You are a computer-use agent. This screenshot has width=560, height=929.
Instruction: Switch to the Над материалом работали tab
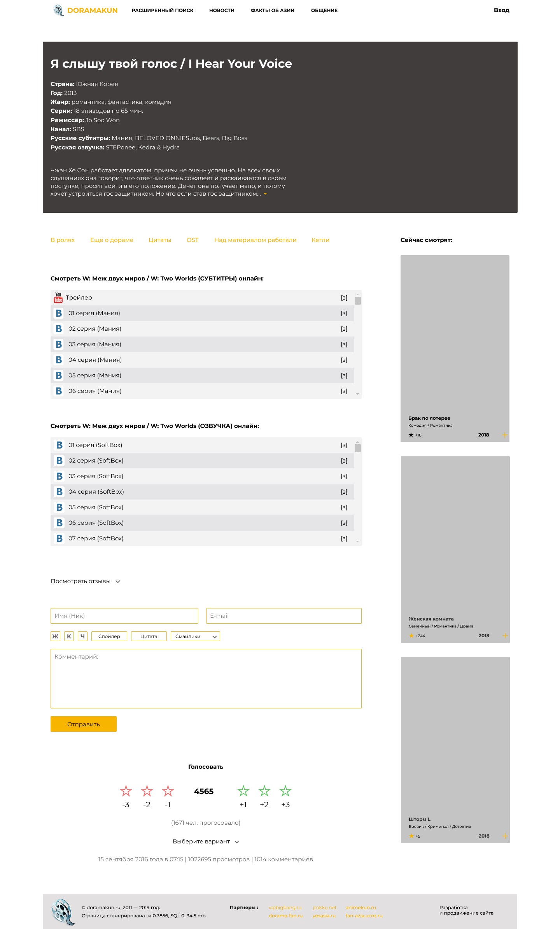point(255,240)
